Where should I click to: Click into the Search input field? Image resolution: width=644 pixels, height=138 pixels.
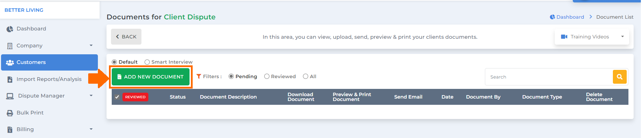[x=549, y=77]
